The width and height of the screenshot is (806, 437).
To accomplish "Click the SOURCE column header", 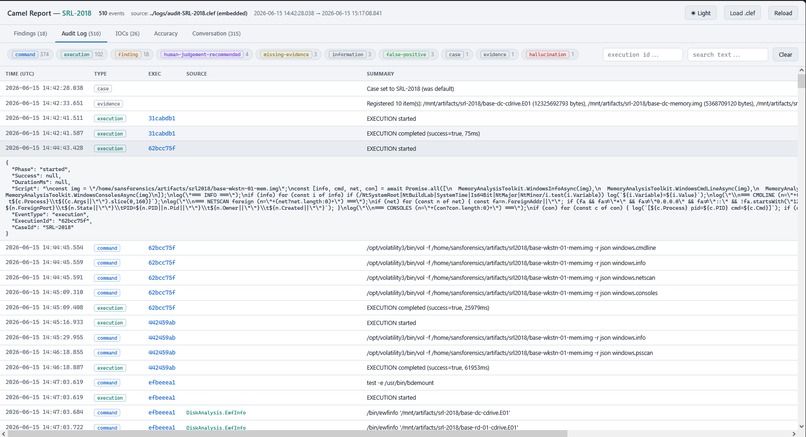I will tap(196, 74).
